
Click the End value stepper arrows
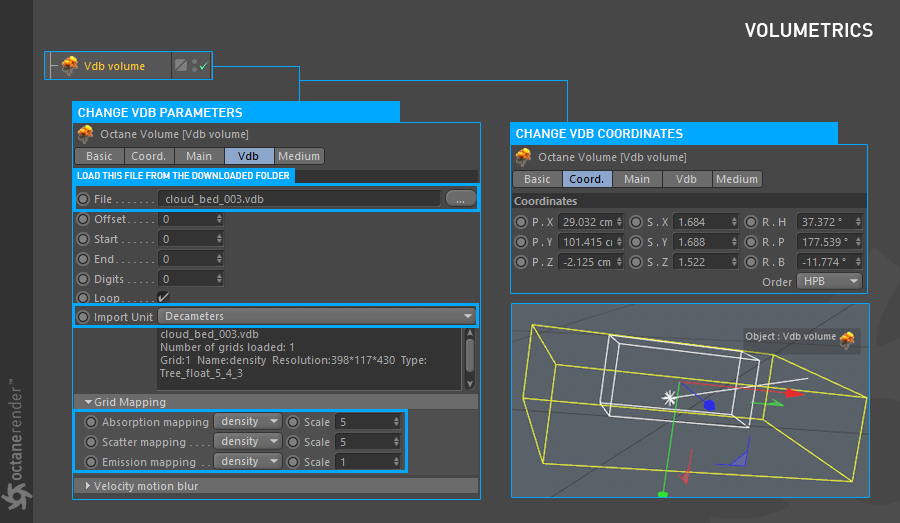click(x=219, y=259)
